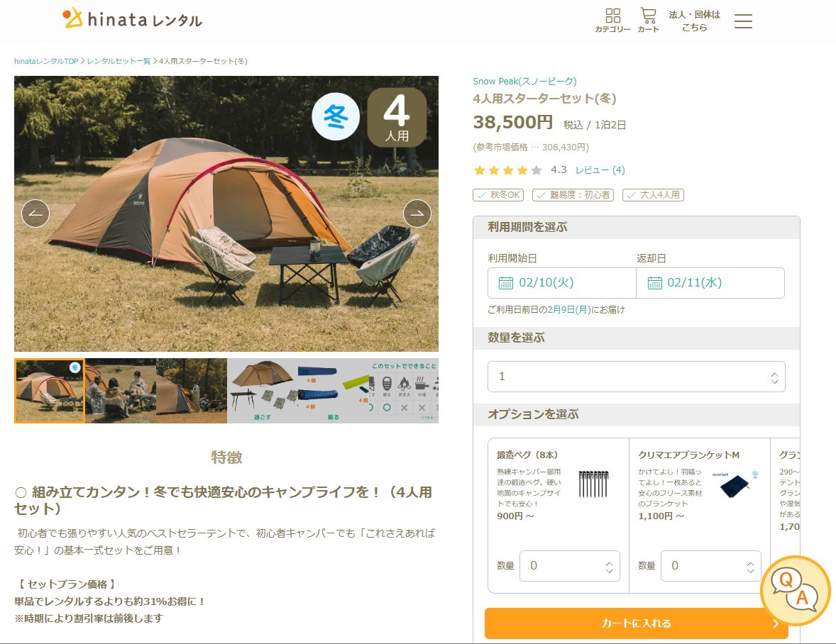The height and width of the screenshot is (644, 836).
Task: Click the 難易度：初心者 tag
Action: pos(573,194)
